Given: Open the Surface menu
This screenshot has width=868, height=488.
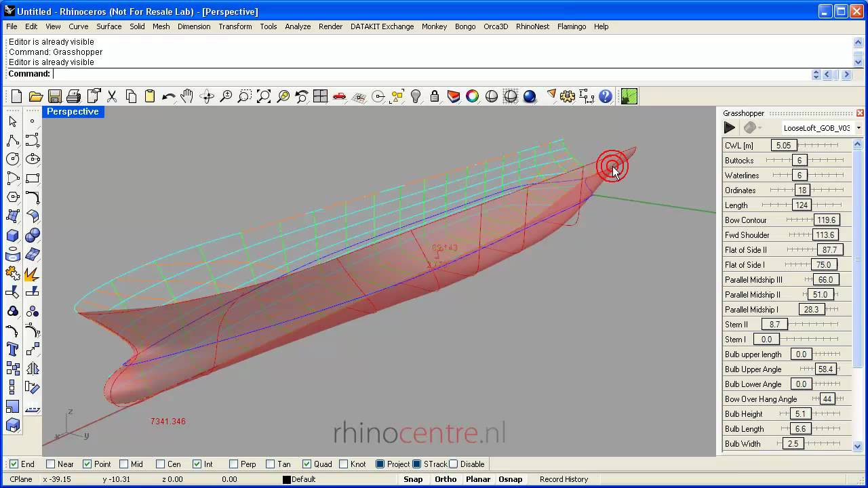Looking at the screenshot, I should click(108, 26).
